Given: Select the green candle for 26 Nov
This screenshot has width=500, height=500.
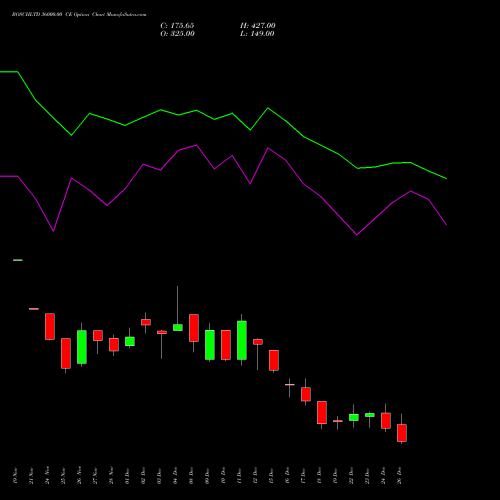Looking at the screenshot, I should (x=82, y=347).
